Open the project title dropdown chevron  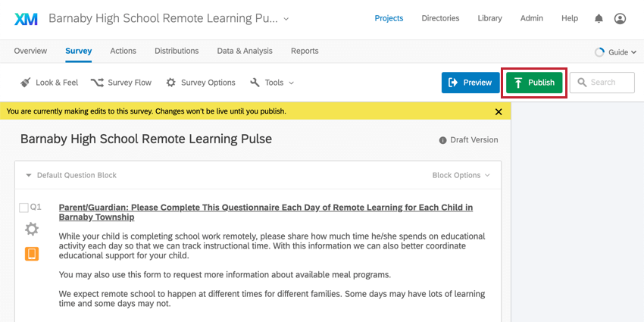286,19
